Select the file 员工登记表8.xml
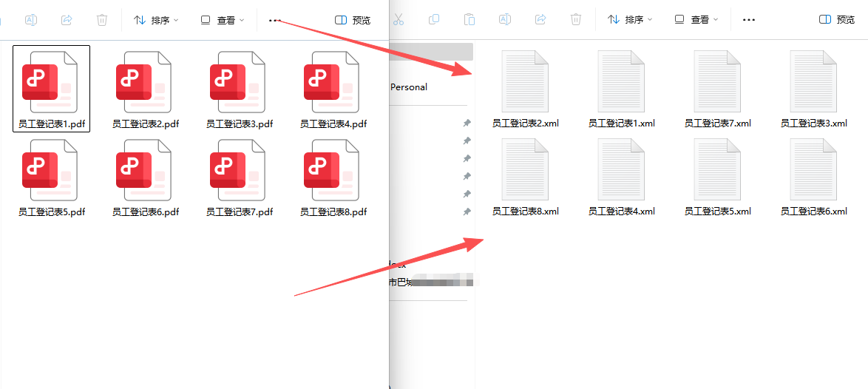The height and width of the screenshot is (389, 868). [526, 177]
